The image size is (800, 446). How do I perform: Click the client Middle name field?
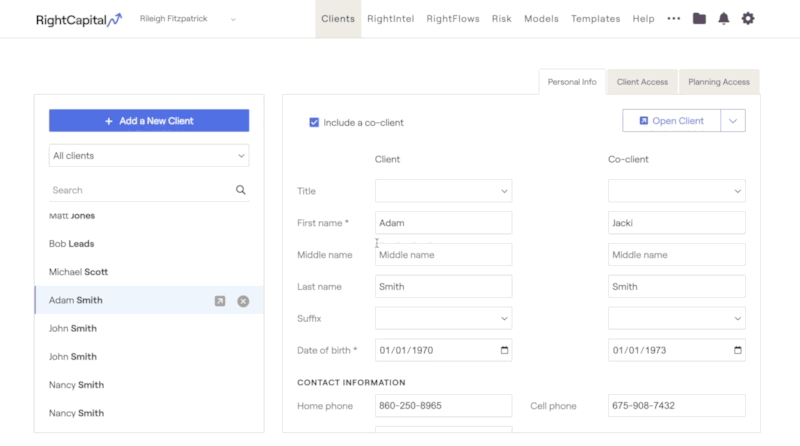(443, 255)
